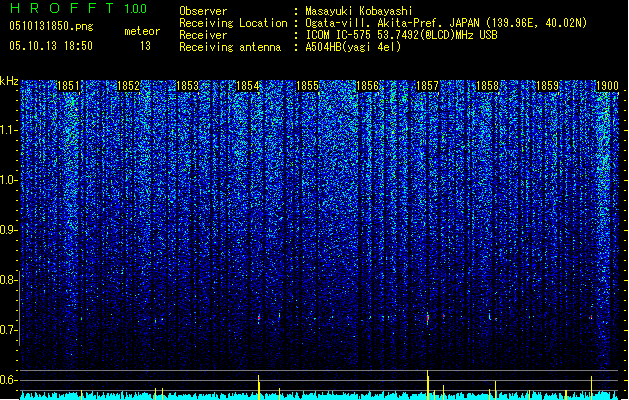
Task: Click the date stamp 05.10.13 18:50
Action: pyautogui.click(x=51, y=46)
